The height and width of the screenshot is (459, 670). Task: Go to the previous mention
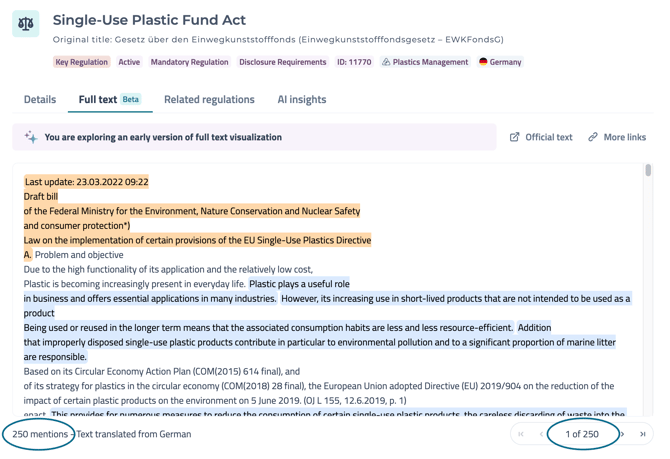(541, 434)
